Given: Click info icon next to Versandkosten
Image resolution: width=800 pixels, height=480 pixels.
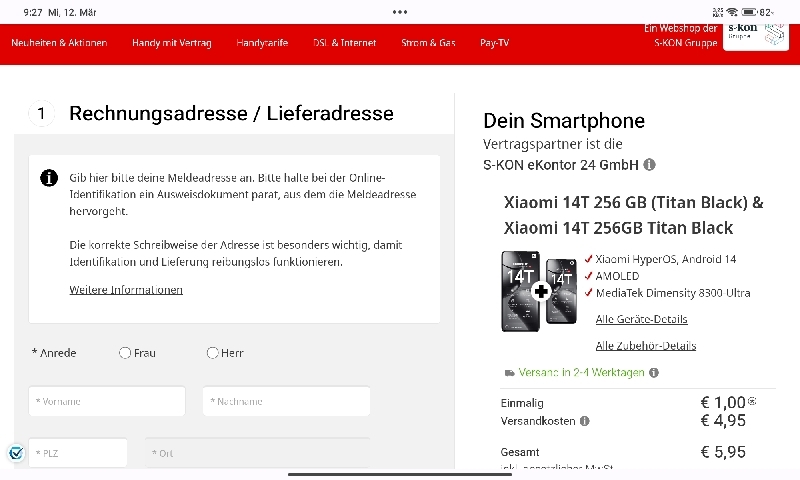Looking at the screenshot, I should click(585, 421).
